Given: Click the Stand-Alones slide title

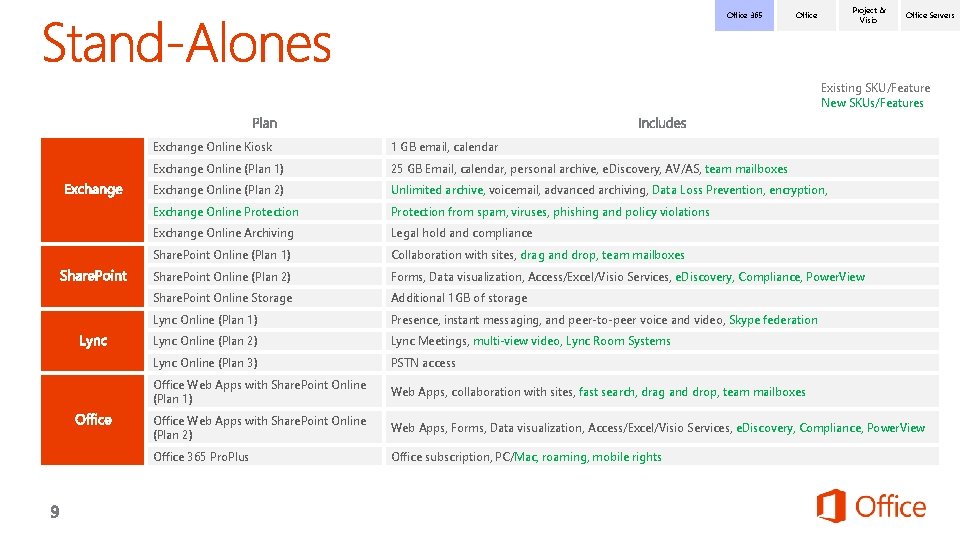Looking at the screenshot, I should [x=186, y=43].
